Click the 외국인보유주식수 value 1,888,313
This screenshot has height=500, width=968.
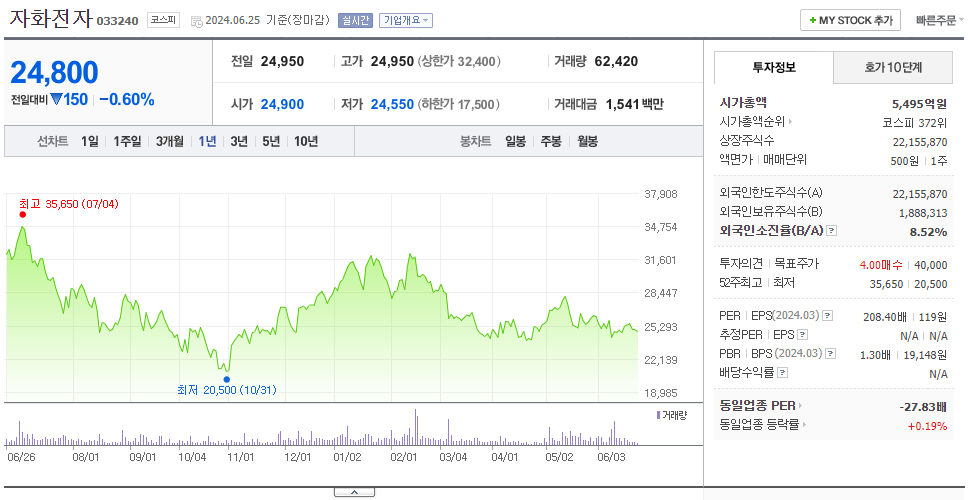pyautogui.click(x=924, y=213)
